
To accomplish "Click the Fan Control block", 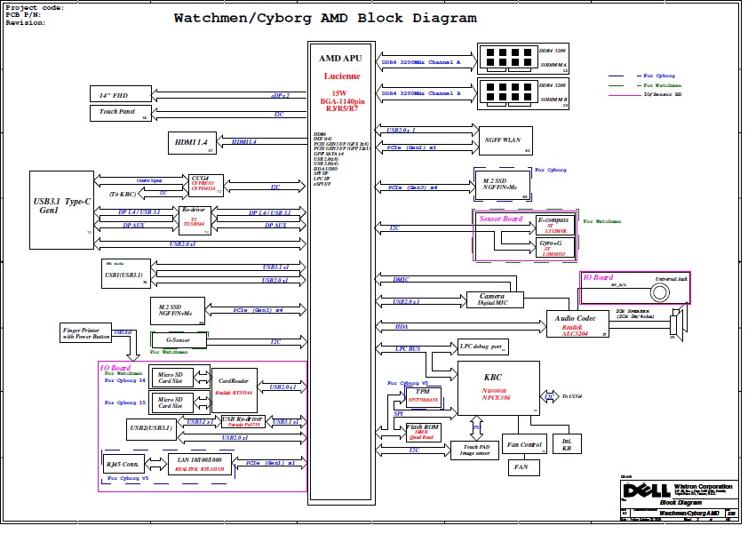I will coord(524,444).
